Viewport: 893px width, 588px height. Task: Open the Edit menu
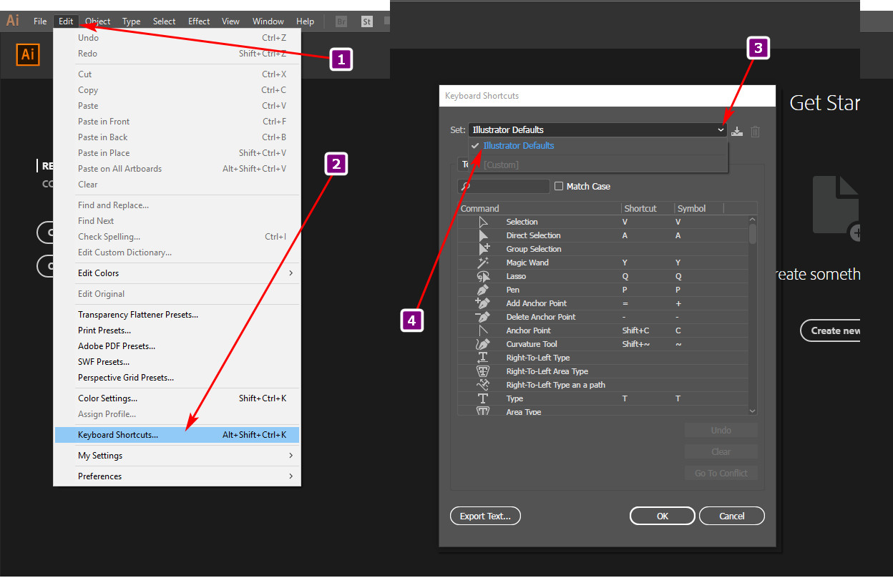coord(66,21)
